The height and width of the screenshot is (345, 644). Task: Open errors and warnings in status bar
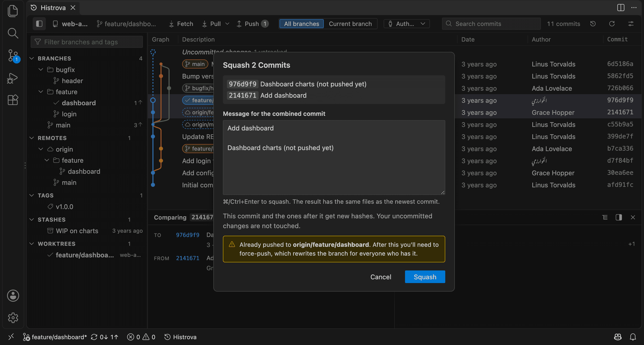(141, 337)
